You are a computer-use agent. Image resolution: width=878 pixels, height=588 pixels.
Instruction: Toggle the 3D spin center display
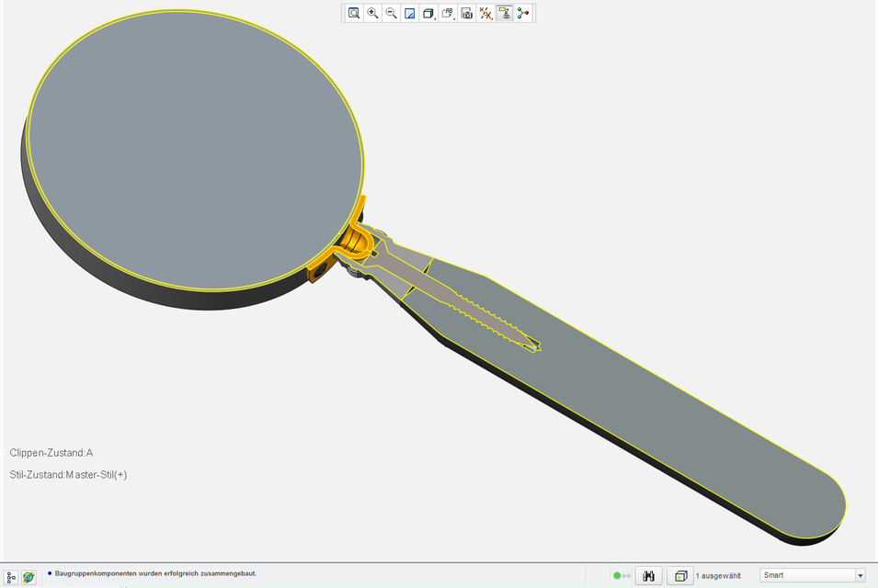[521, 13]
